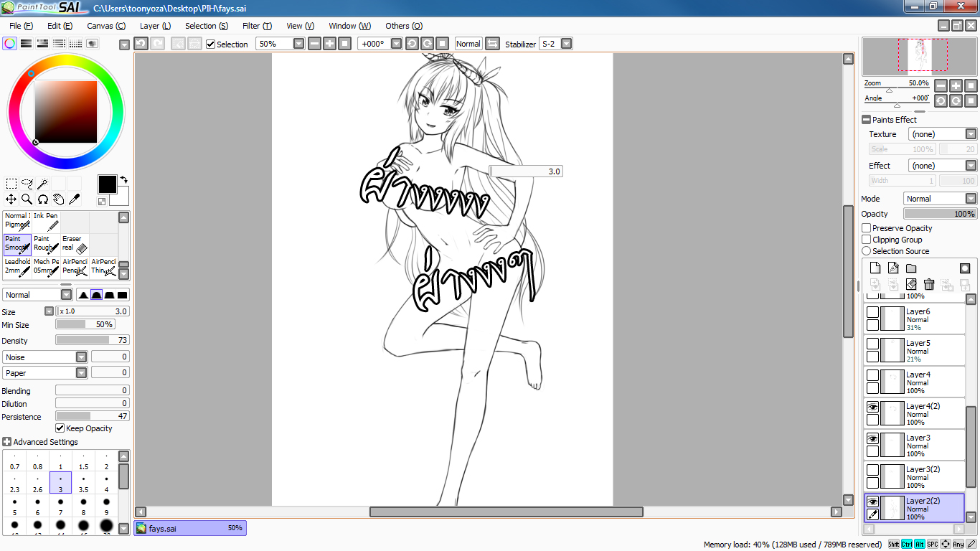980x551 pixels.
Task: Open the Filter menu
Action: 257,26
